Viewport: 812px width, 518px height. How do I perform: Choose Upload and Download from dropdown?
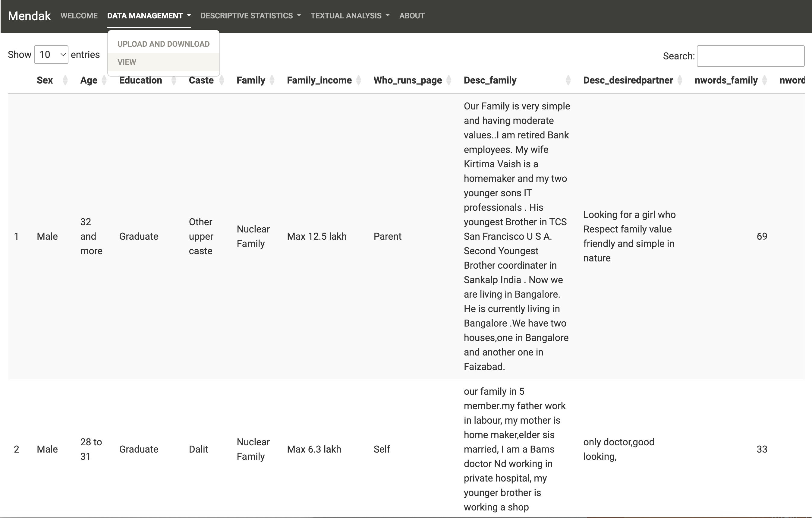[x=164, y=44]
